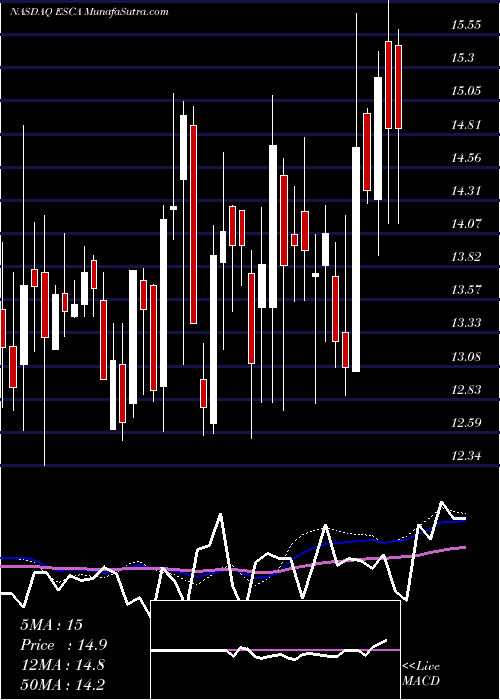Click the 15.3 price axis label
Screen dimensions: 500x700
(x=462, y=58)
